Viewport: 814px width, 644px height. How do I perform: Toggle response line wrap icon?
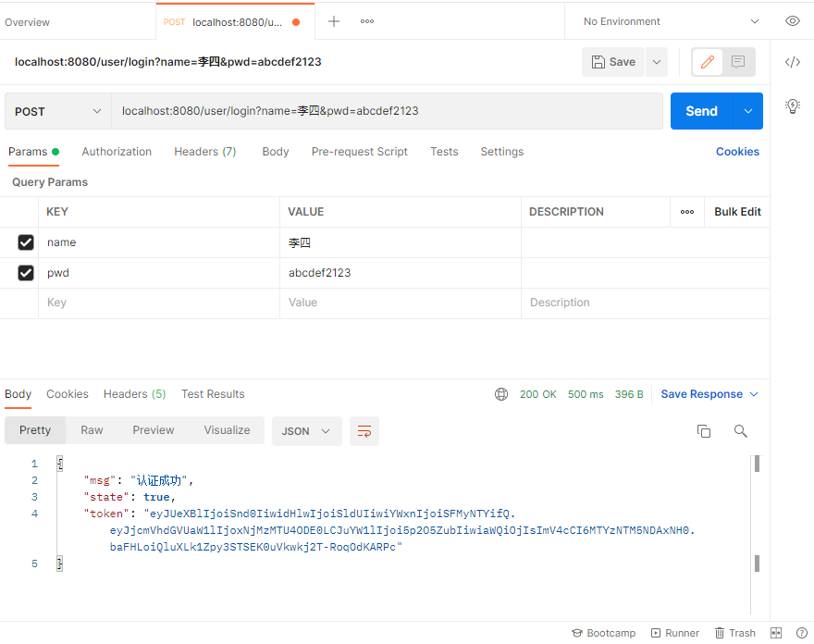pyautogui.click(x=364, y=431)
